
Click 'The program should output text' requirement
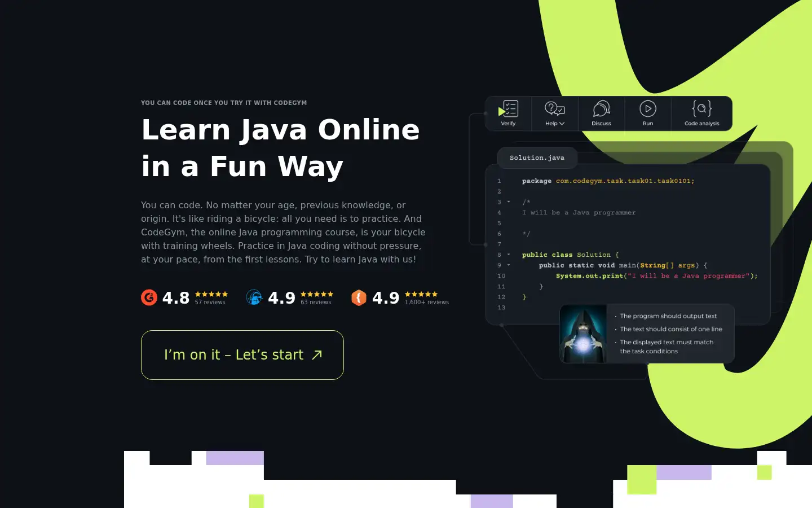tap(668, 316)
